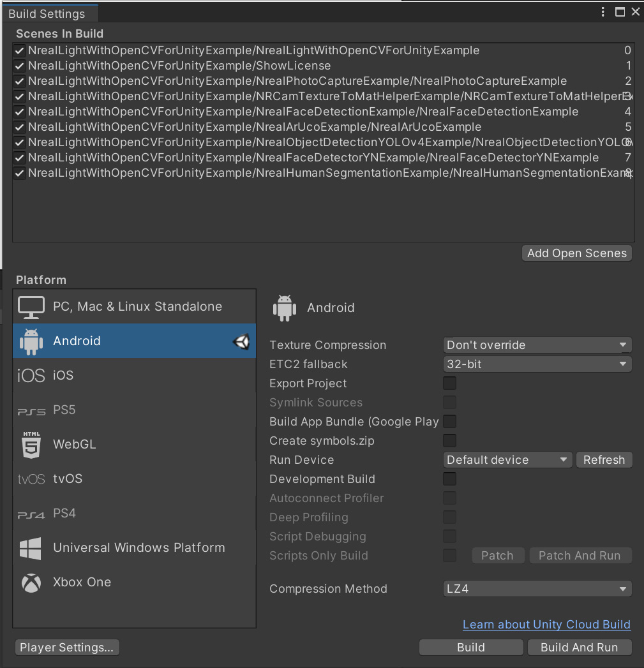This screenshot has width=644, height=668.
Task: Select Universal Windows Platform row
Action: point(134,548)
